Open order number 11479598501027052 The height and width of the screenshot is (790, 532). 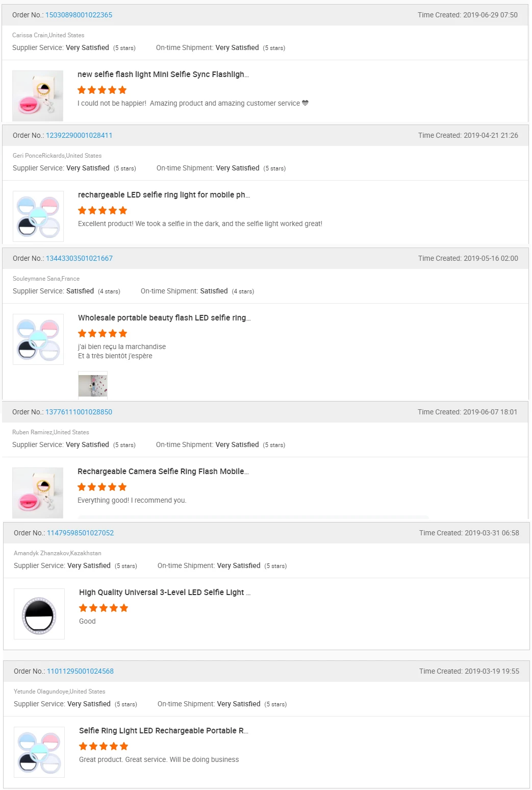(x=80, y=533)
